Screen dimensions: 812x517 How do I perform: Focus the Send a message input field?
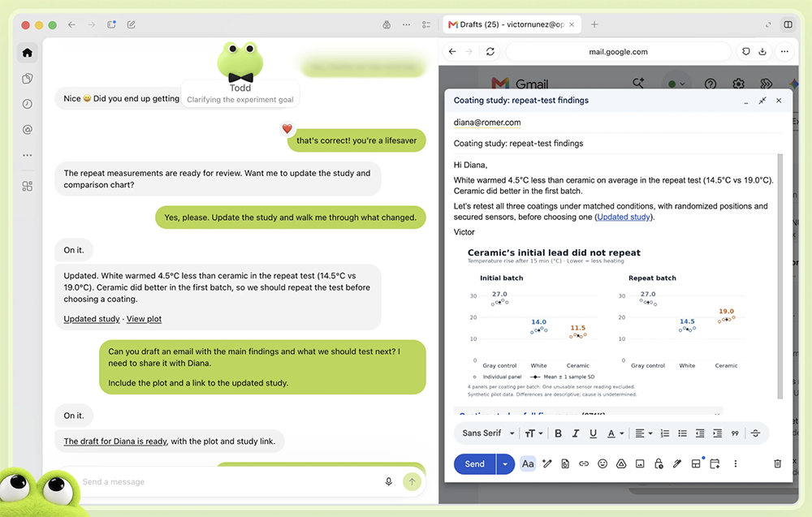click(228, 482)
